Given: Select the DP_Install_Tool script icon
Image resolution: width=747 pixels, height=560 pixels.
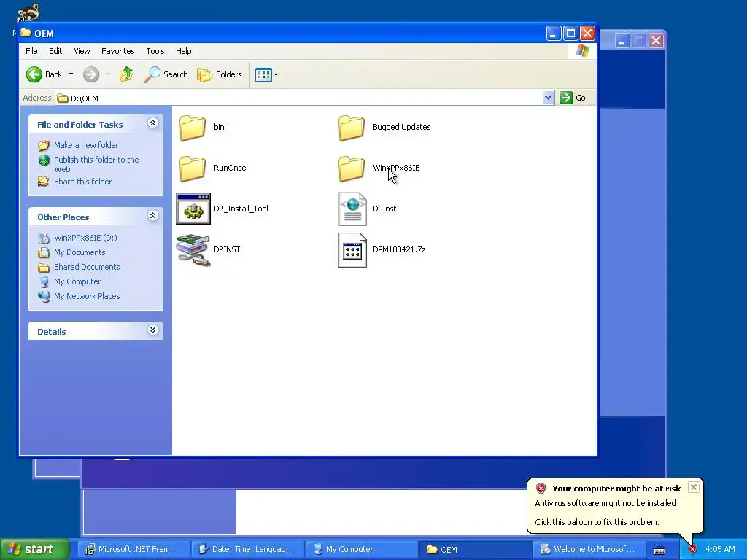Looking at the screenshot, I should pos(193,209).
